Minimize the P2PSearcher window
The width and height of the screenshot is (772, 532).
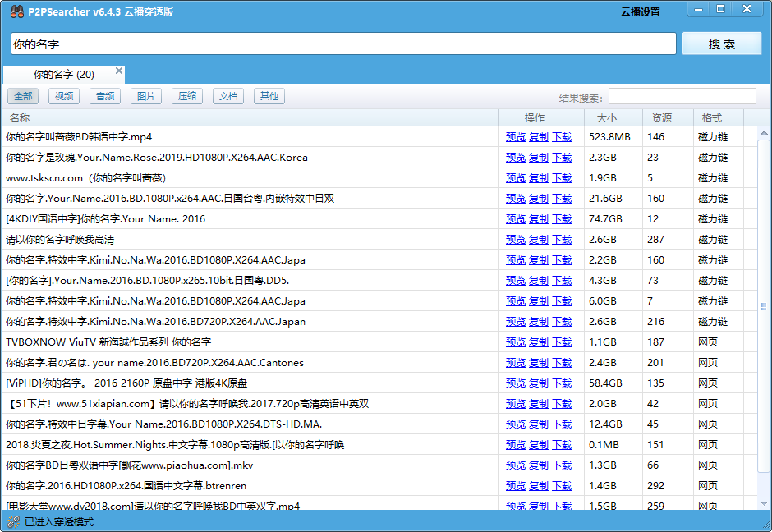[698, 8]
